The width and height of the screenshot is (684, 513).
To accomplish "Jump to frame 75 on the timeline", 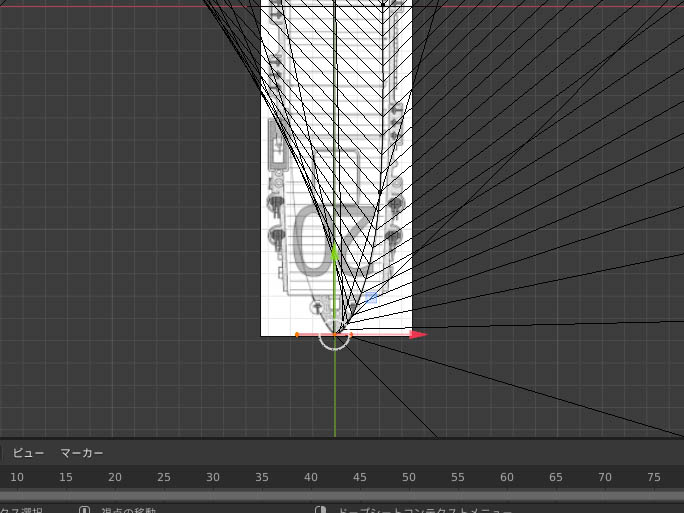I will point(654,477).
